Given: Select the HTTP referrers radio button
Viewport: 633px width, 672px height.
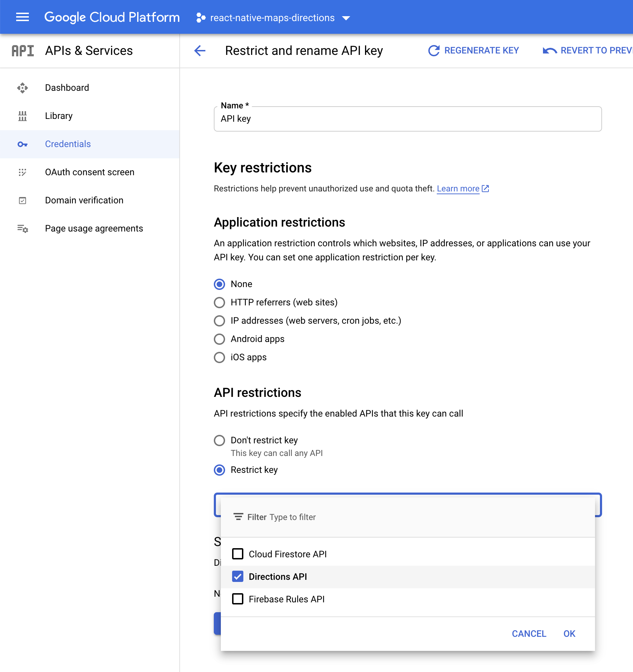Looking at the screenshot, I should coord(219,302).
